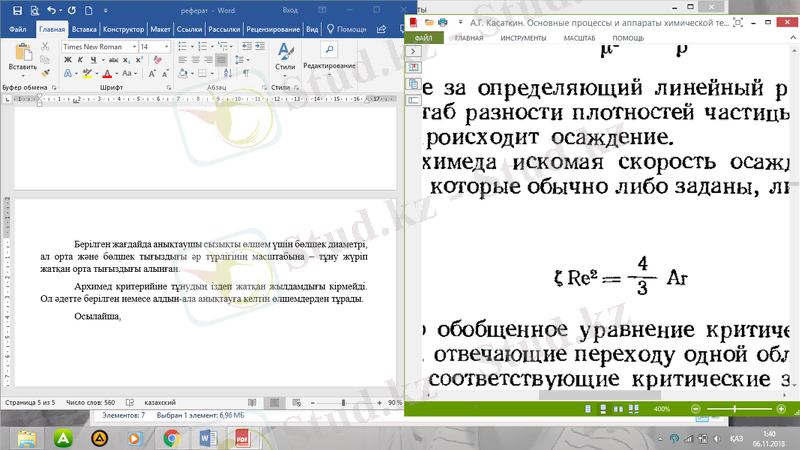Toggle Justify text alignment
Viewport: 800px width, 450px height.
[x=220, y=60]
